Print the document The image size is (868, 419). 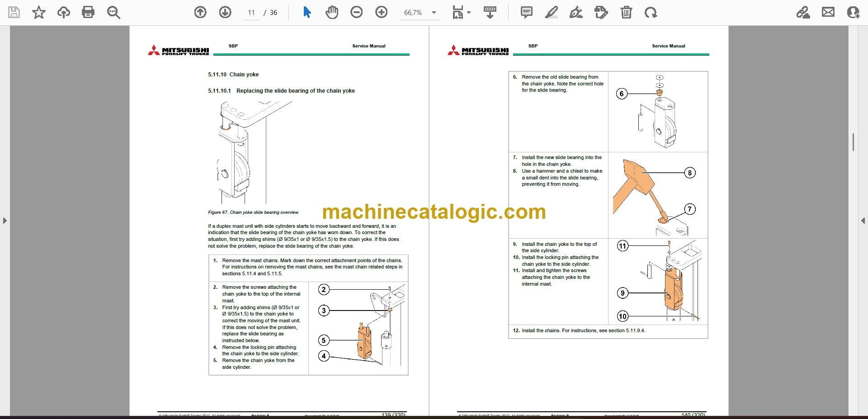point(88,13)
